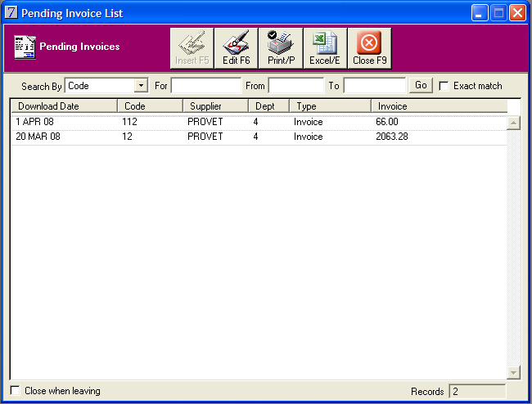Screen dimensions: 532x404
Task: Click the greyed-out Insert F5 toolbar button
Action: click(x=192, y=48)
